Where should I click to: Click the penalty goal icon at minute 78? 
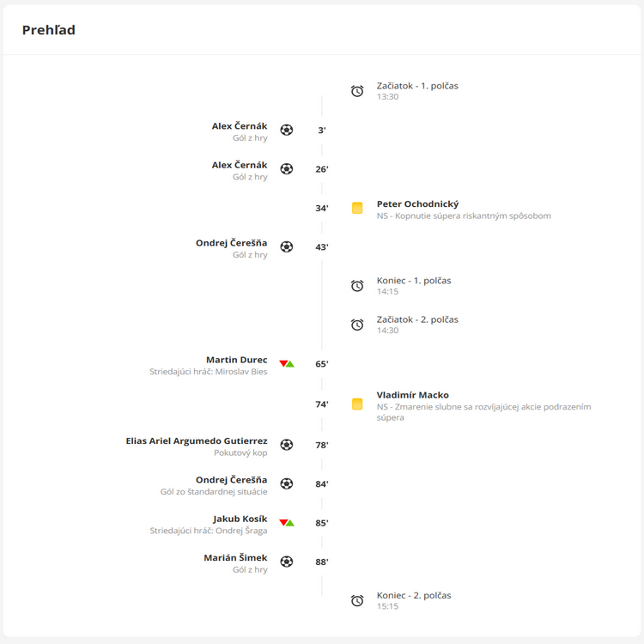(x=287, y=445)
